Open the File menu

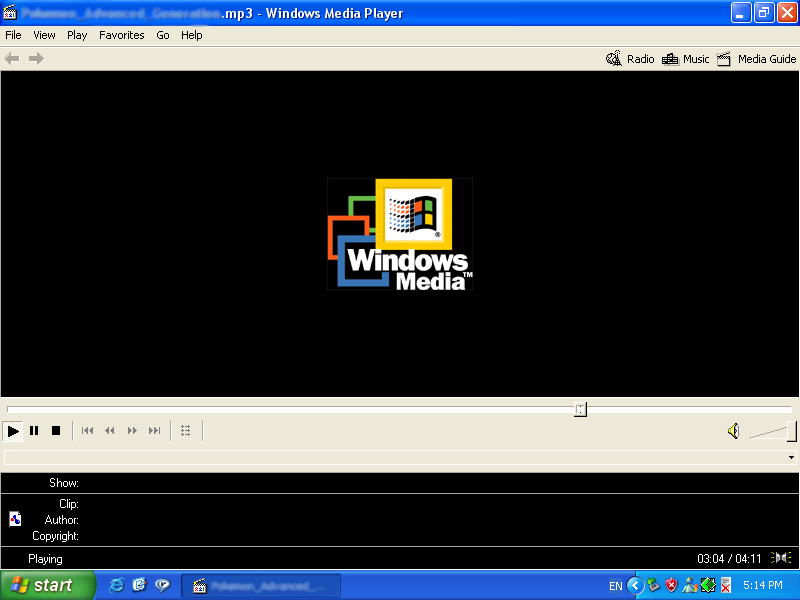13,35
